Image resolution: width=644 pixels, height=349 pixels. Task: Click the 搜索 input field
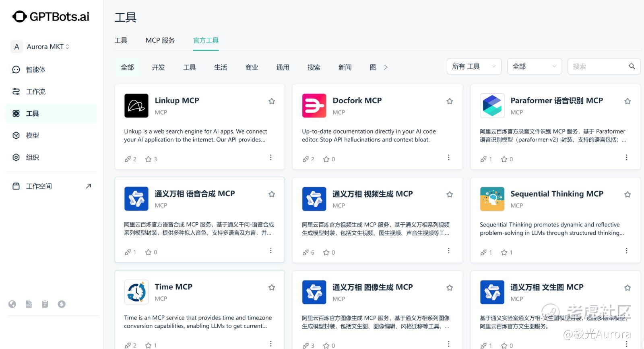click(x=604, y=66)
